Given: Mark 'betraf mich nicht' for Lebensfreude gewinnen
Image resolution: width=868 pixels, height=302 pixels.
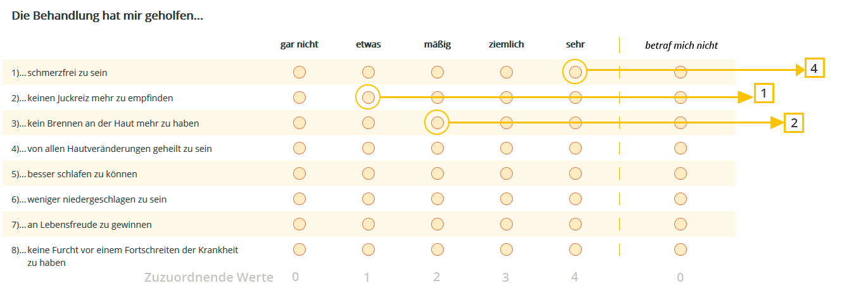Looking at the screenshot, I should 680,224.
